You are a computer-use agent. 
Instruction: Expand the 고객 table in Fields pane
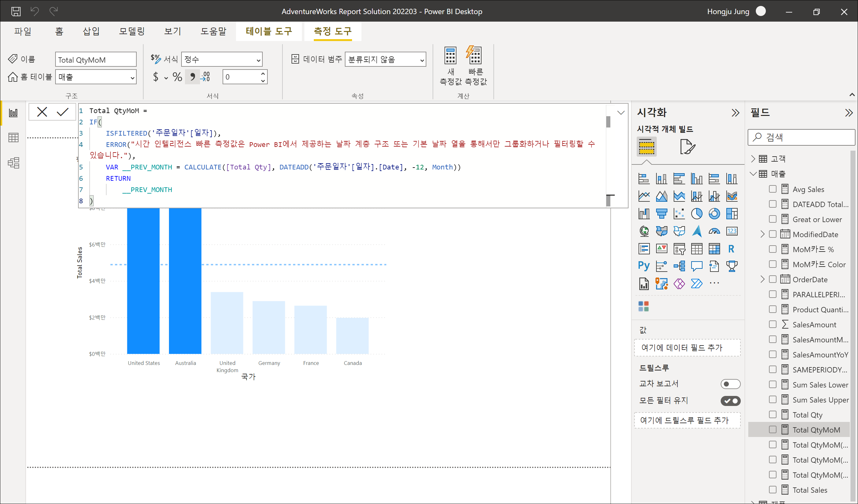(x=753, y=158)
